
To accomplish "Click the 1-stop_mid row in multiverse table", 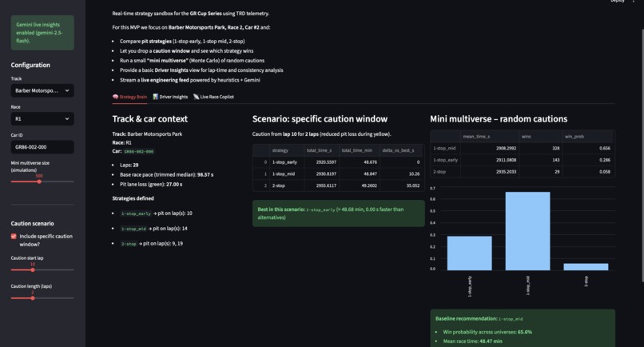I will [x=522, y=149].
